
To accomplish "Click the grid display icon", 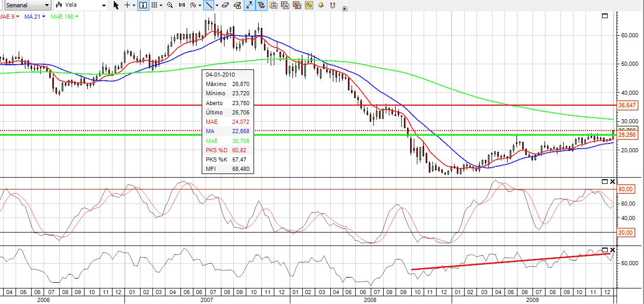I will 154,5.
